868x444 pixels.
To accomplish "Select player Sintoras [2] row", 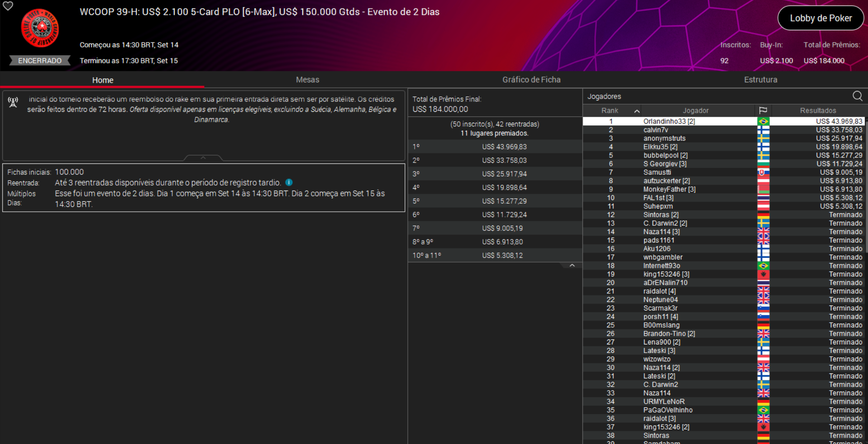I will (724, 215).
